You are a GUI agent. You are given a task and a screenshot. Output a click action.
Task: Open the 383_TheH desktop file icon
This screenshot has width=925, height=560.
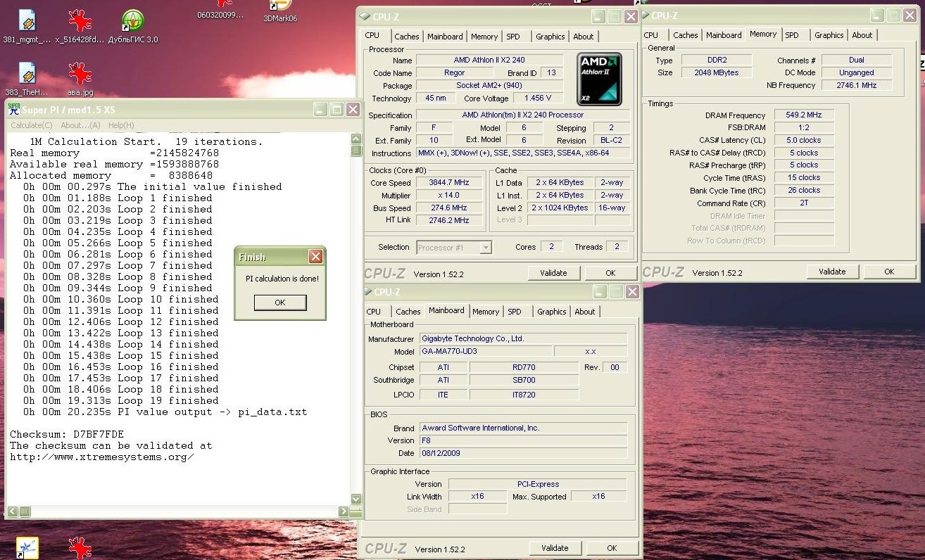pyautogui.click(x=27, y=73)
